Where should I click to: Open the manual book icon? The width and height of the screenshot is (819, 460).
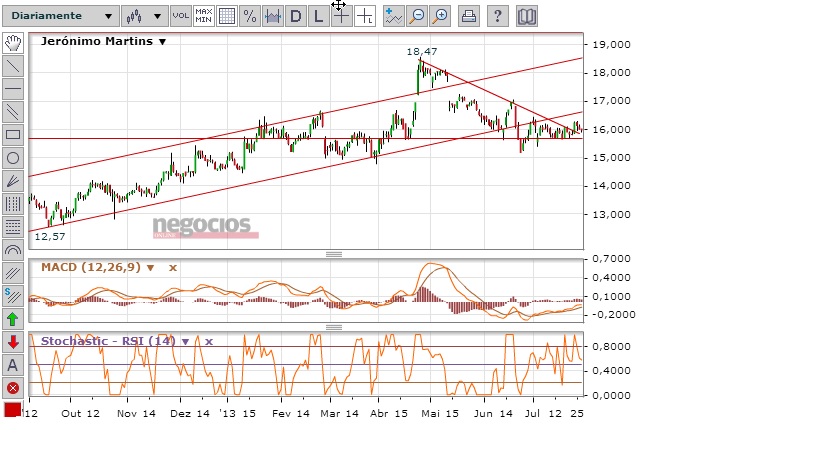click(526, 16)
